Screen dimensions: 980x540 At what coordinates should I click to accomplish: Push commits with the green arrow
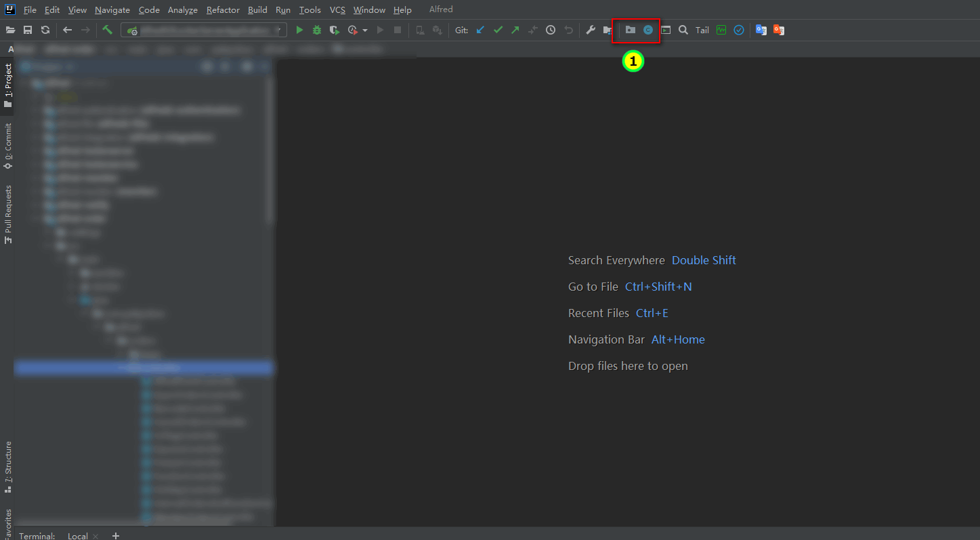[515, 30]
